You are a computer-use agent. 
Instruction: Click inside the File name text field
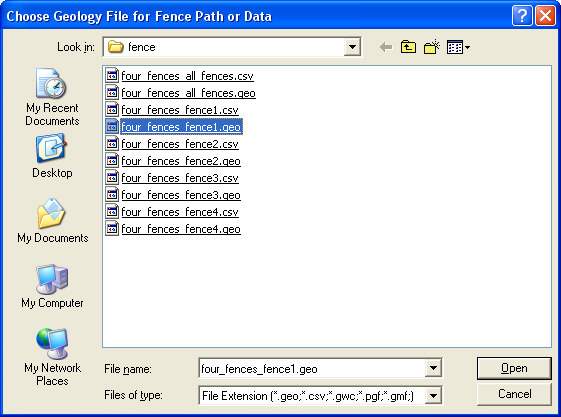[x=312, y=368]
